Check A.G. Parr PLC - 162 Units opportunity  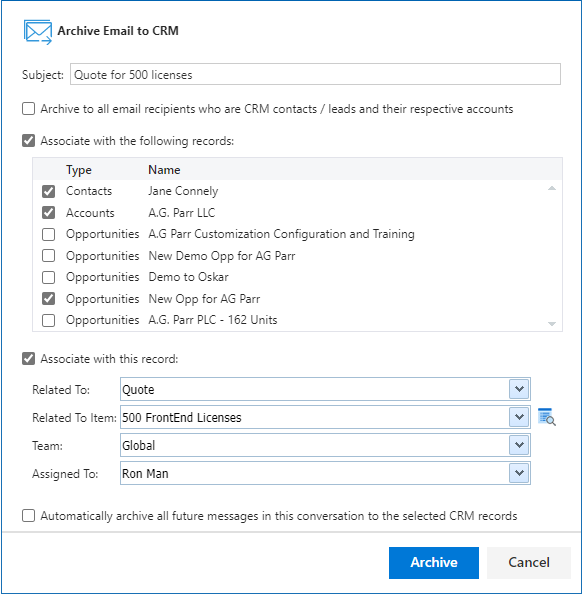coord(48,320)
